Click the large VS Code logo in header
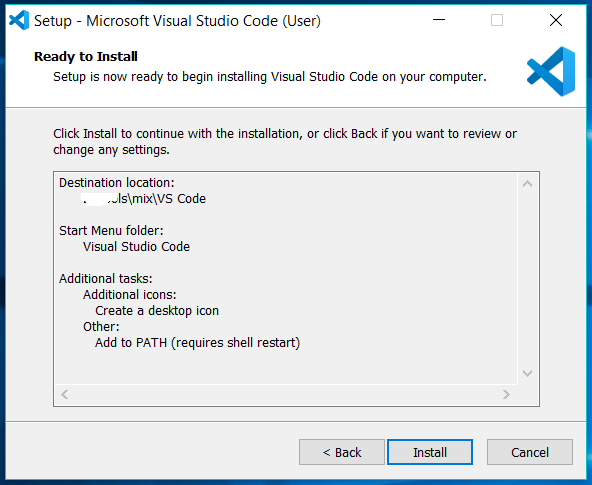This screenshot has height=485, width=592. click(x=551, y=71)
